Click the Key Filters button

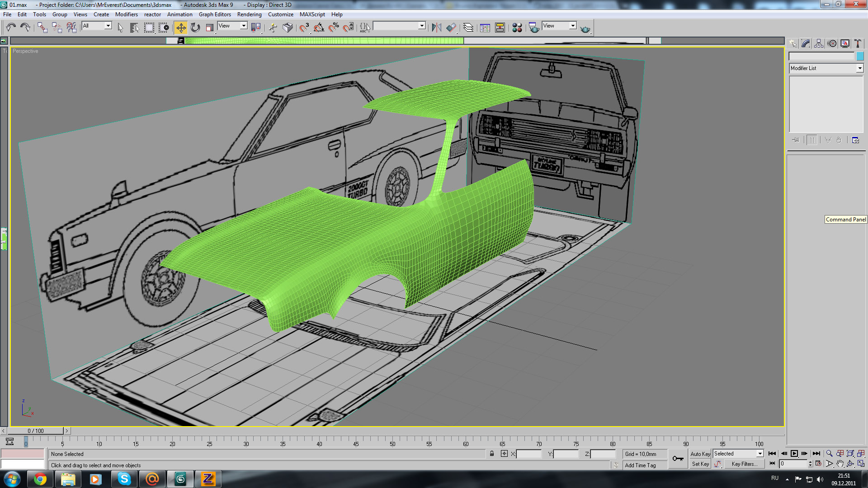coord(745,464)
